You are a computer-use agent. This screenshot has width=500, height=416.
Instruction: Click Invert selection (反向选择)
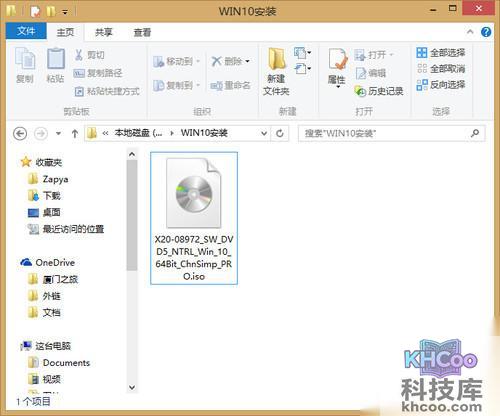(441, 85)
